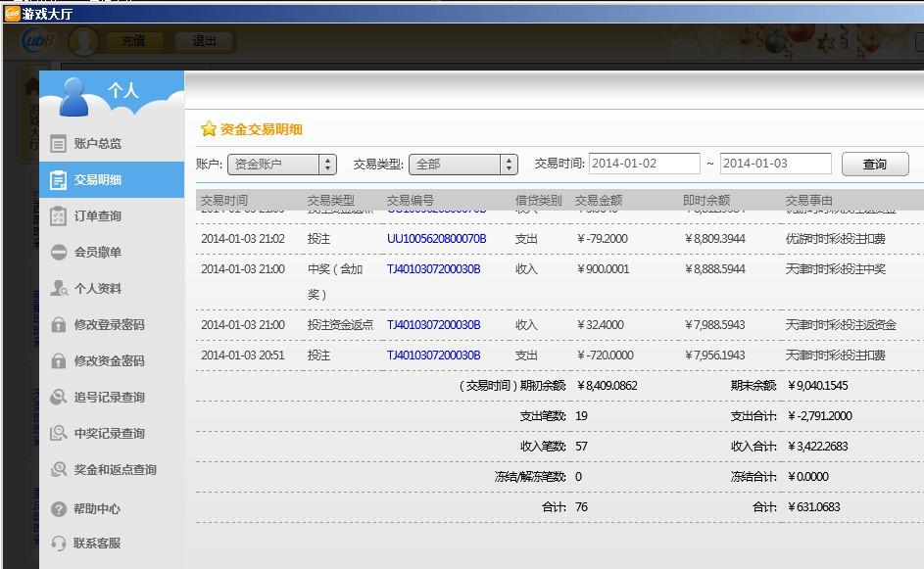
Task: Click the 交易明细 document icon
Action: 58,179
